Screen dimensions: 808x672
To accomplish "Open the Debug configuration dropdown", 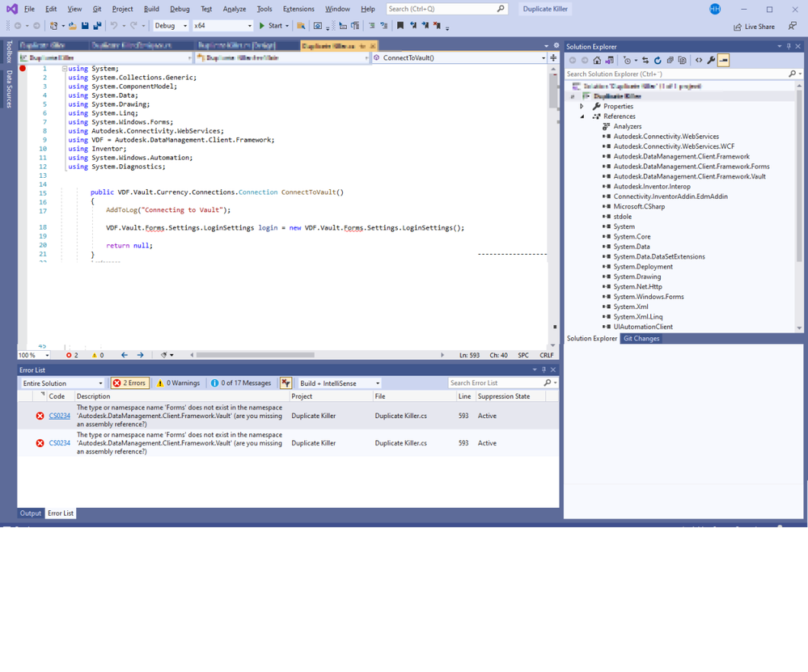I will [x=171, y=26].
